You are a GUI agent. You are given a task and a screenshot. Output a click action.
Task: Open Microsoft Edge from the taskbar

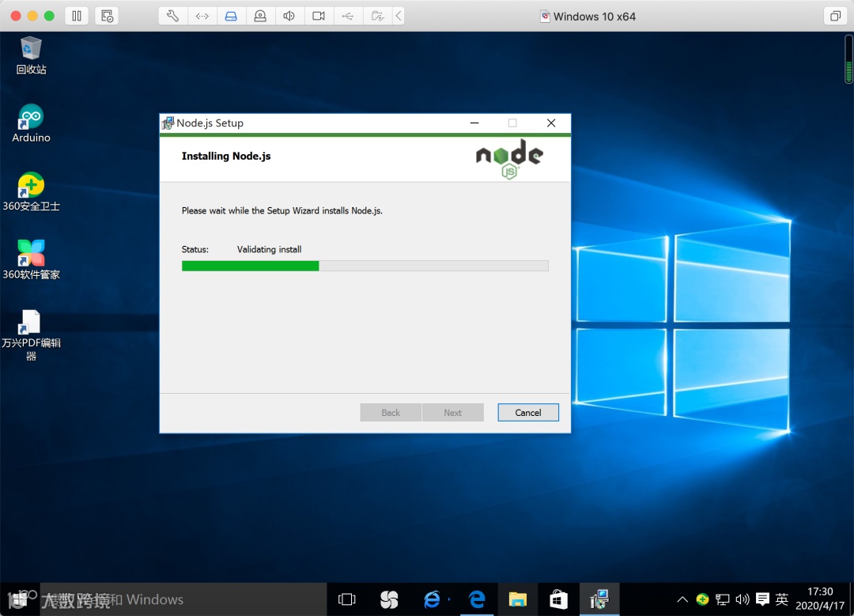tap(477, 599)
